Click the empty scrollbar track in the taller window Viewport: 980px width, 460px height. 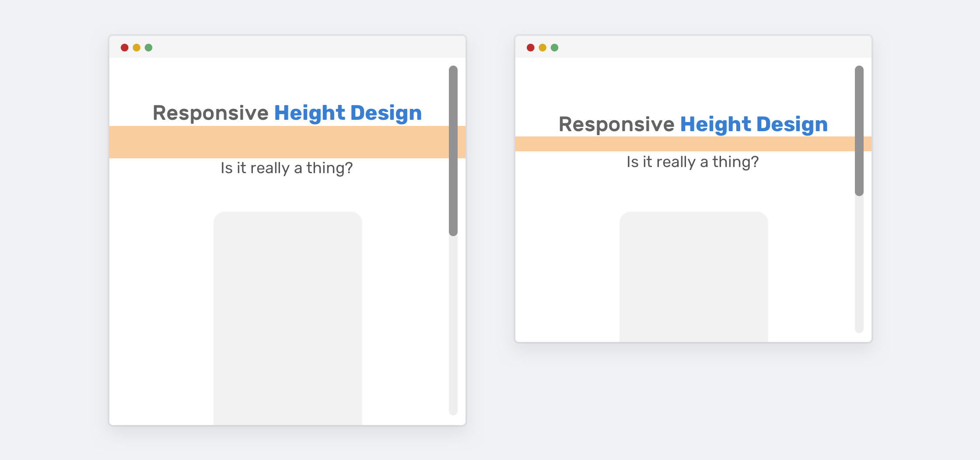click(x=453, y=326)
